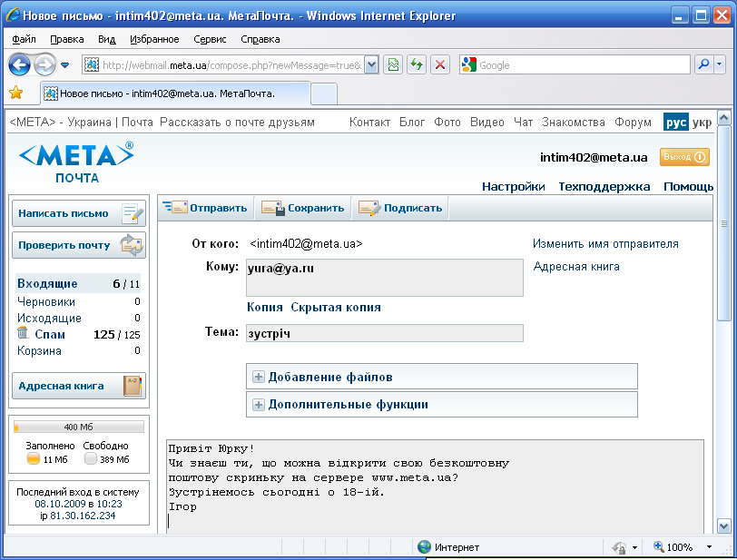The height and width of the screenshot is (560, 737).
Task: Open sidebar Адресная книга button
Action: click(x=79, y=386)
